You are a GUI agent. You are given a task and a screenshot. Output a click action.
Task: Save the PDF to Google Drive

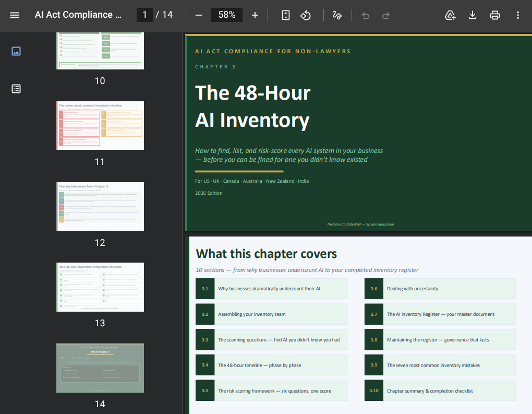pyautogui.click(x=450, y=15)
